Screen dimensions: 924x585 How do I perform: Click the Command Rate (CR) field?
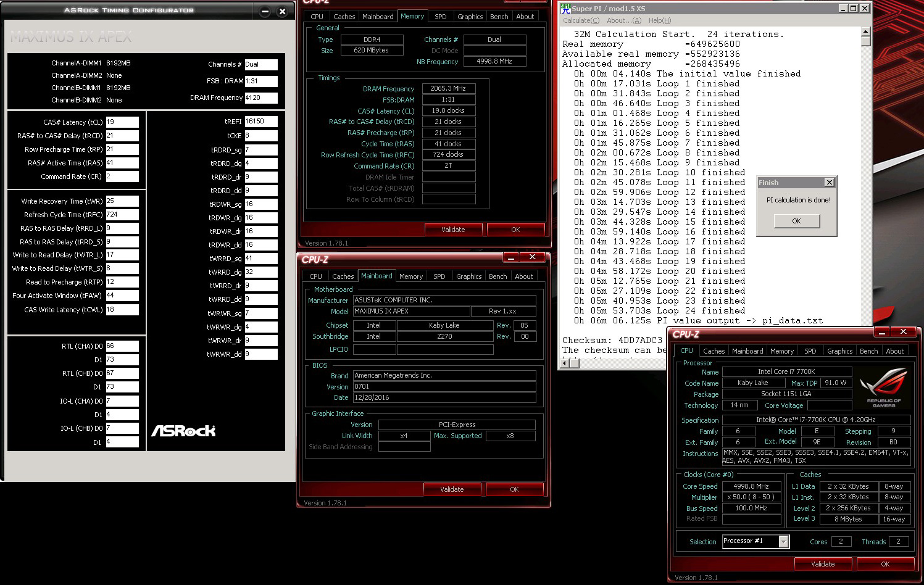coord(122,176)
